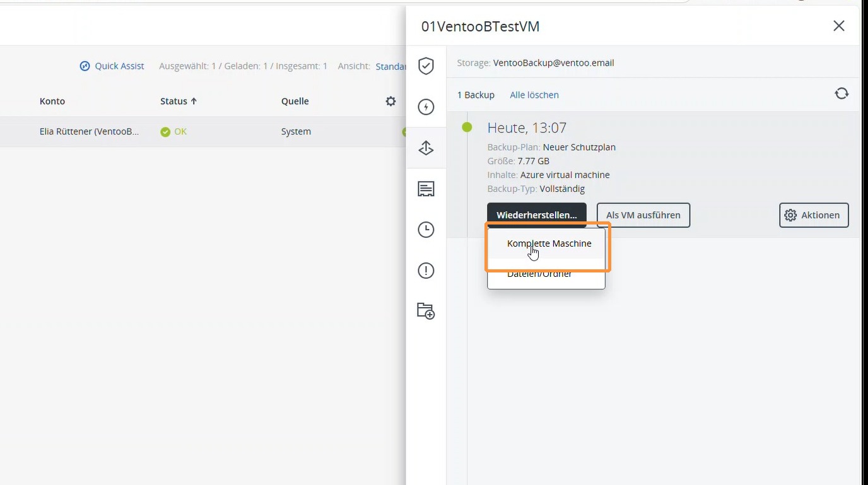
Task: Click the 7.77 GB size value
Action: coord(534,161)
